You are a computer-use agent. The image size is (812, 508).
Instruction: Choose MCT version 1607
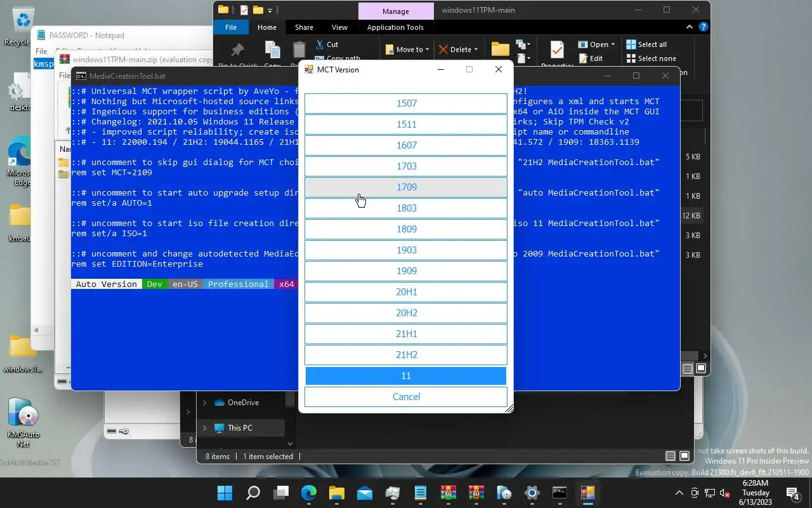point(406,145)
